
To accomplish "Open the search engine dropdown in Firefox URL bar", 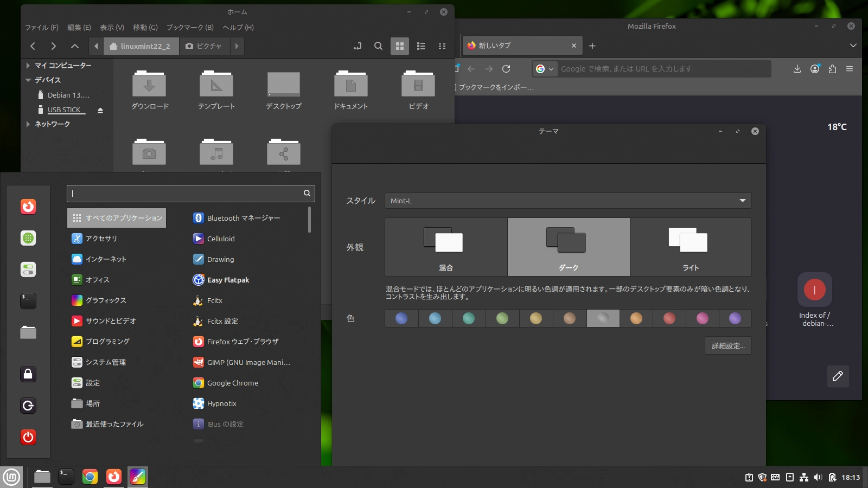I will [545, 69].
